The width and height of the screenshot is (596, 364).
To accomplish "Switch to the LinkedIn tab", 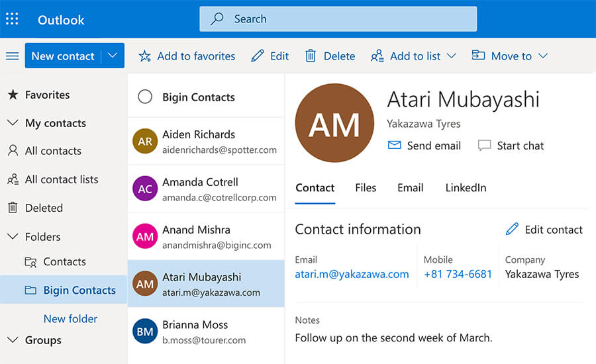I will [x=466, y=188].
